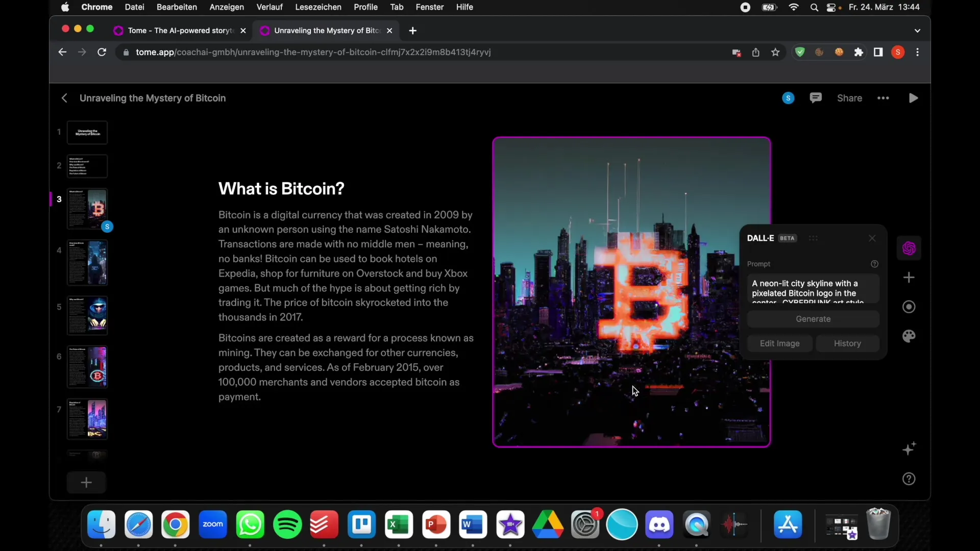980x551 pixels.
Task: Click slide 4 thumbnail in panel
Action: [x=86, y=263]
